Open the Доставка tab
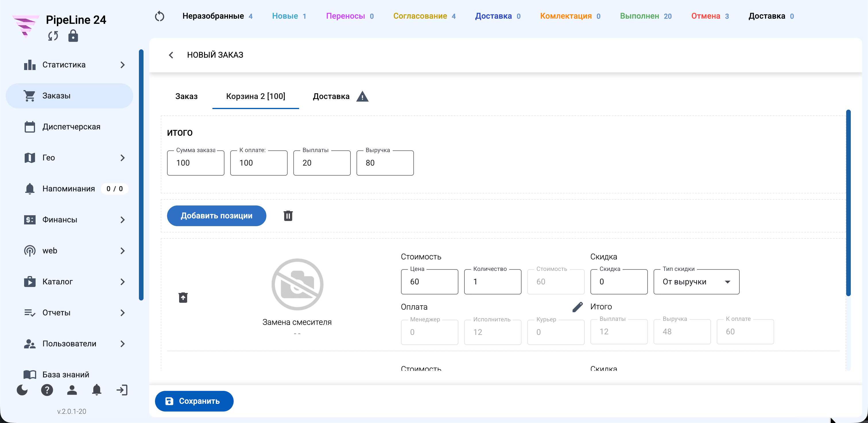This screenshot has width=868, height=423. [x=331, y=96]
